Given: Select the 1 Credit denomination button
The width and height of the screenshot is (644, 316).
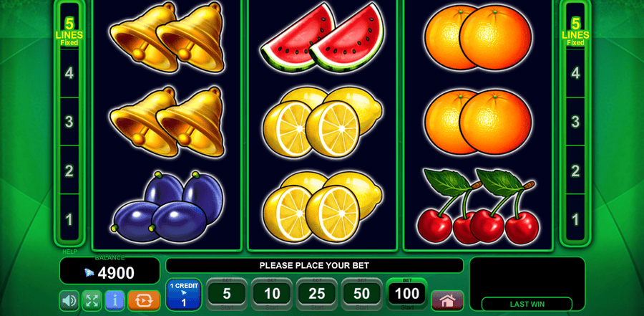Looking at the screenshot, I should click(184, 295).
